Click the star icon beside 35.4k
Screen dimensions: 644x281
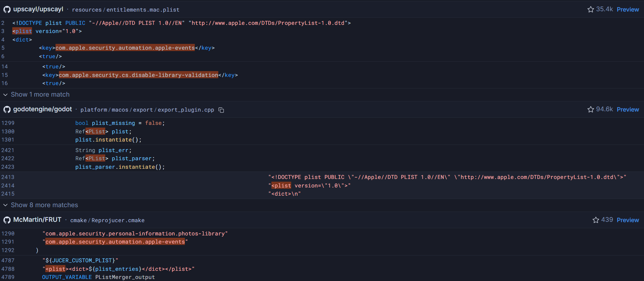[x=591, y=10]
